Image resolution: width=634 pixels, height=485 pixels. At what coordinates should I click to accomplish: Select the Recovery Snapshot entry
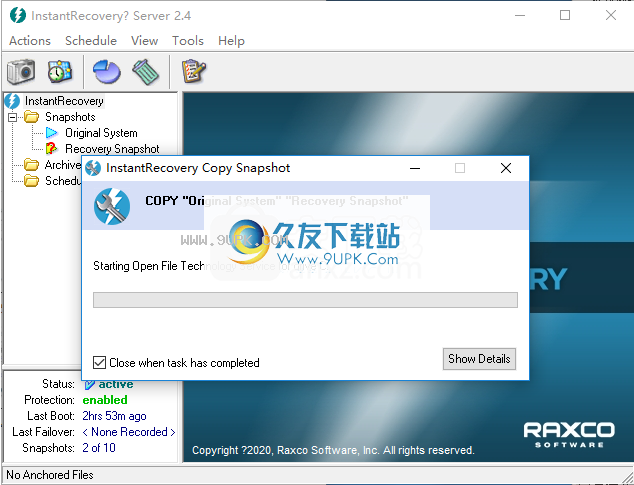112,148
